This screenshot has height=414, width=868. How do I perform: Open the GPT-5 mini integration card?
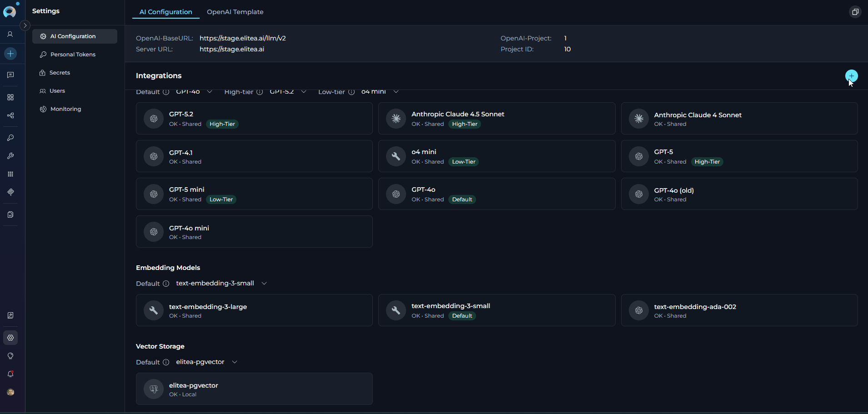click(254, 194)
